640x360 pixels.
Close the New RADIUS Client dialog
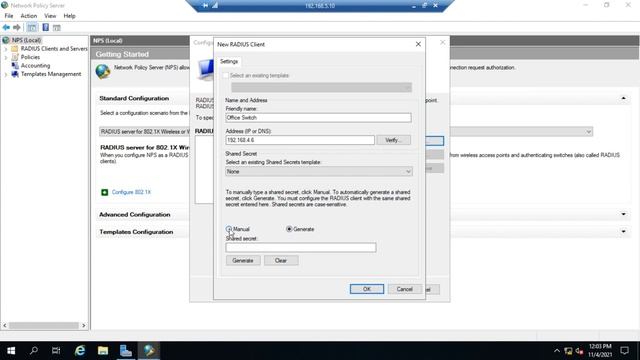[418, 44]
